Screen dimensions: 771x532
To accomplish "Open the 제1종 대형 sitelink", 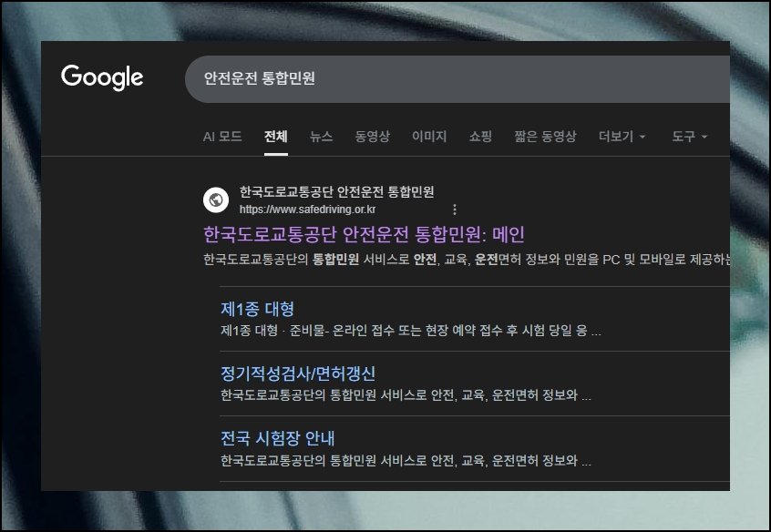I will [257, 309].
